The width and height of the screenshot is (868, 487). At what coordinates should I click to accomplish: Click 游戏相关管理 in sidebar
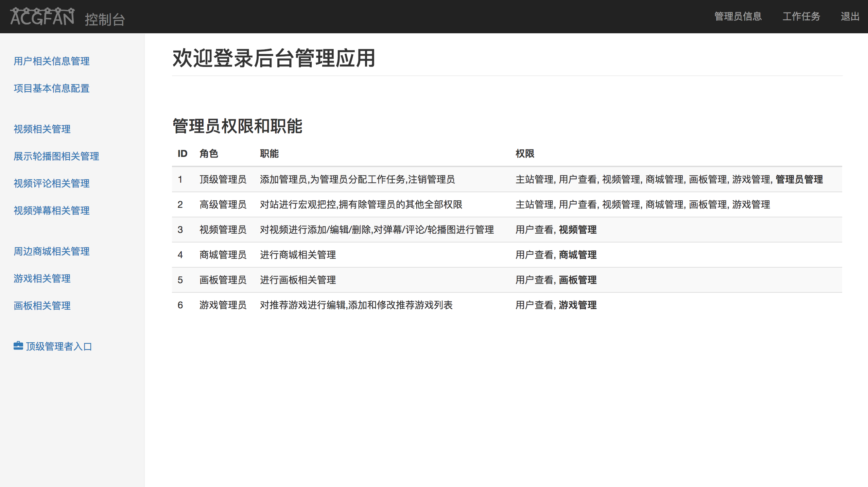click(42, 278)
